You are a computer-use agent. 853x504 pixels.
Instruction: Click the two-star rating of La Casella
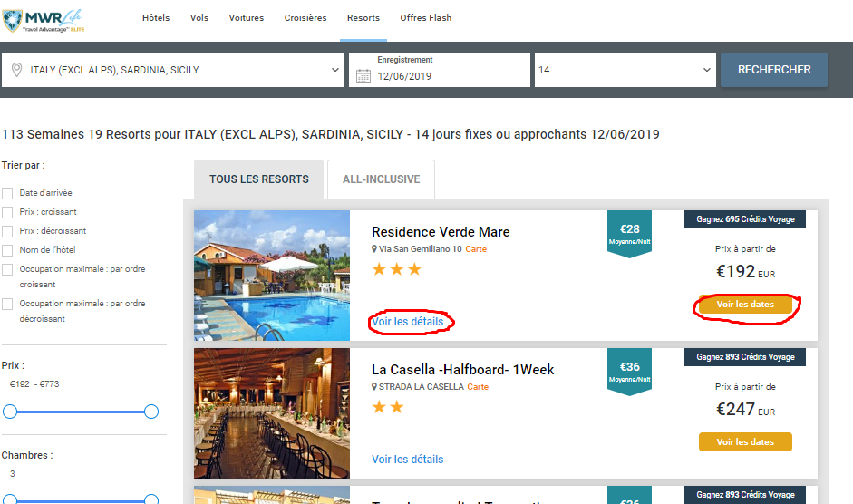click(388, 407)
